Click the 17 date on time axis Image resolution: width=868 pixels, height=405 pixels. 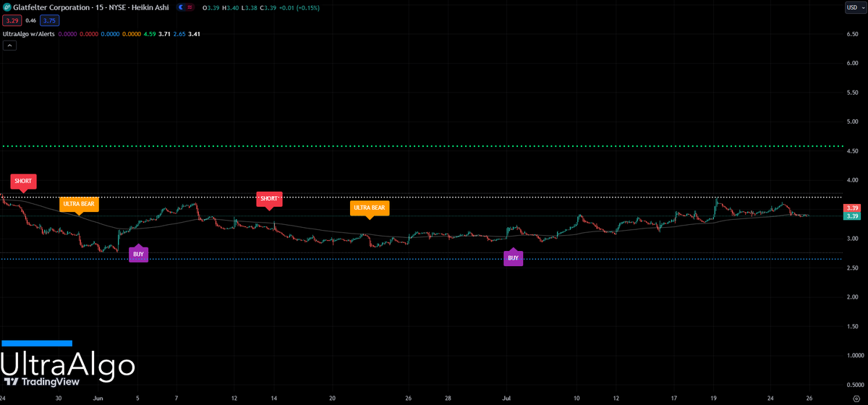[674, 398]
